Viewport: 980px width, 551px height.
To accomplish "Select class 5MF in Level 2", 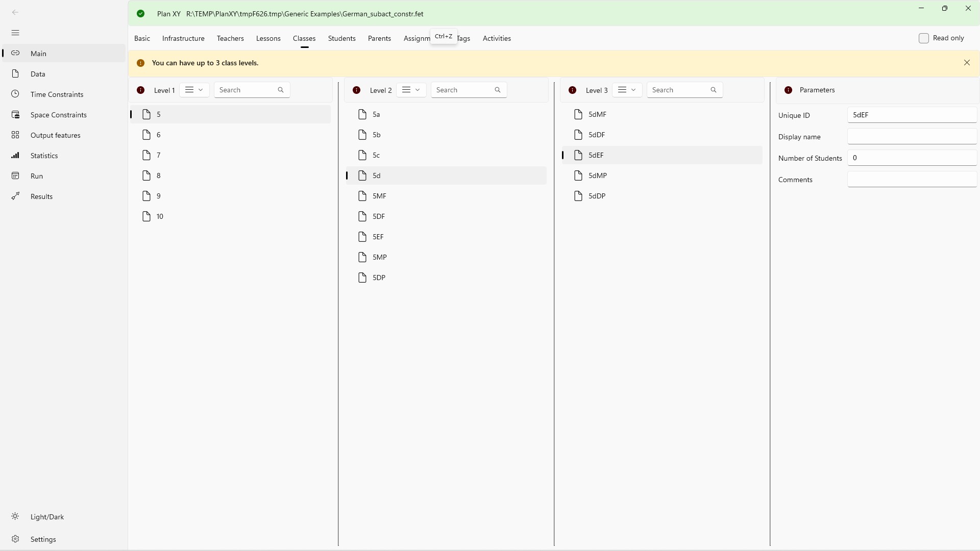I will click(379, 196).
